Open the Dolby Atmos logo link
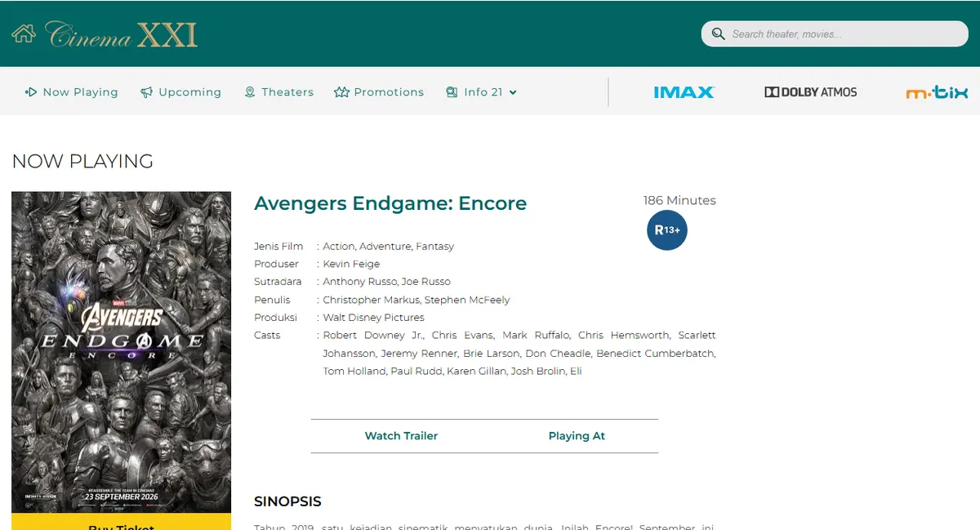This screenshot has width=980, height=530. coord(811,92)
